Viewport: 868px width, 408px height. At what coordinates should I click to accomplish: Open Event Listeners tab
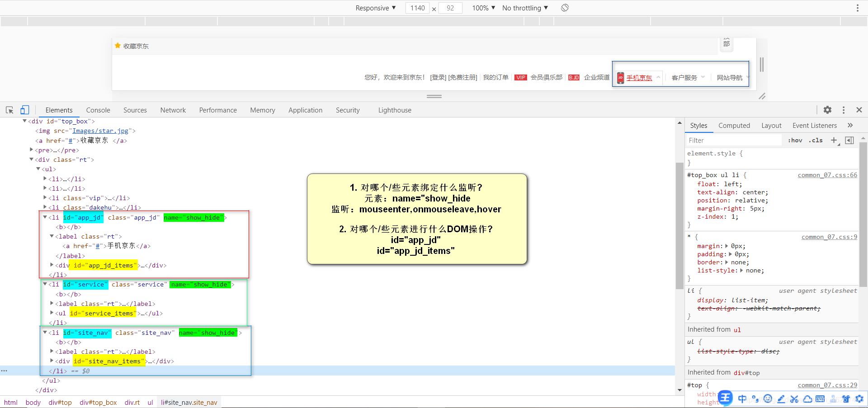[815, 126]
